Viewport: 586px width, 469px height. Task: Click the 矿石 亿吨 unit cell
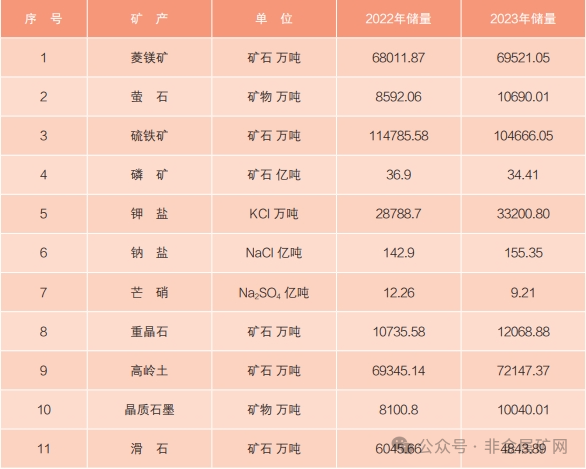pos(274,175)
